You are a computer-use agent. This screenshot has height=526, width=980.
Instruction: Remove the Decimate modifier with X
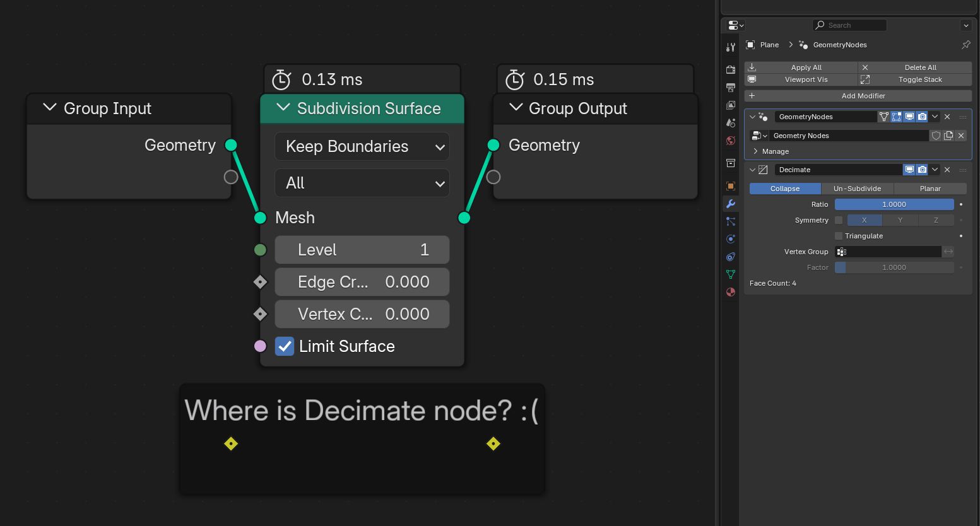(947, 170)
